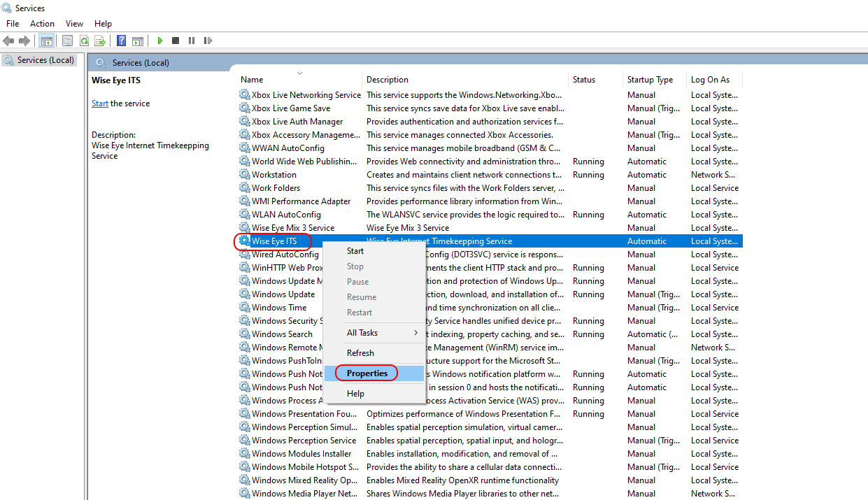Select Start in the context menu
This screenshot has height=500, width=868.
tap(355, 251)
